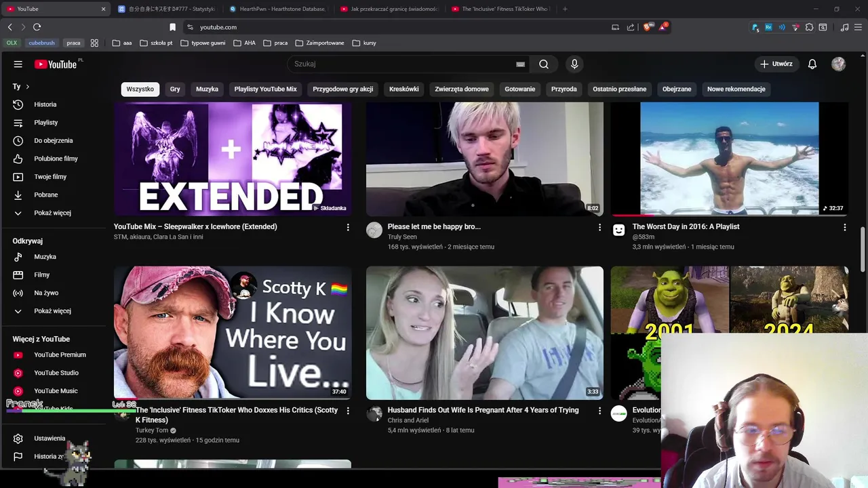Open the Turkey Tom channel link
This screenshot has width=868, height=488.
click(x=152, y=430)
